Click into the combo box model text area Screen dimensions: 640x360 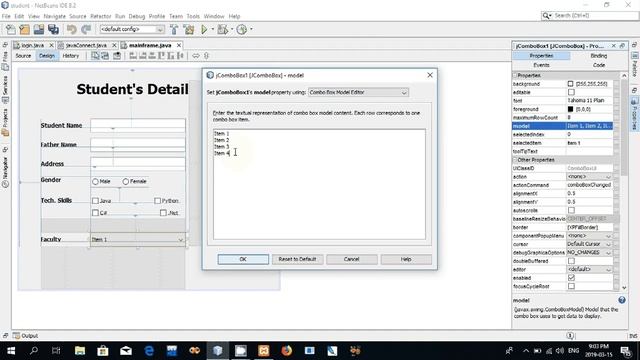319,184
